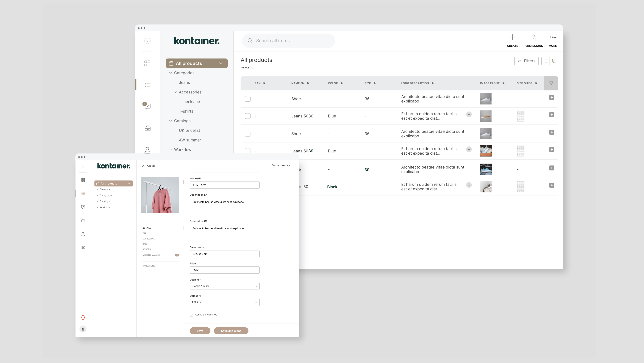644x363 pixels.
Task: Collapse Workflow tree in back window
Action: [171, 150]
